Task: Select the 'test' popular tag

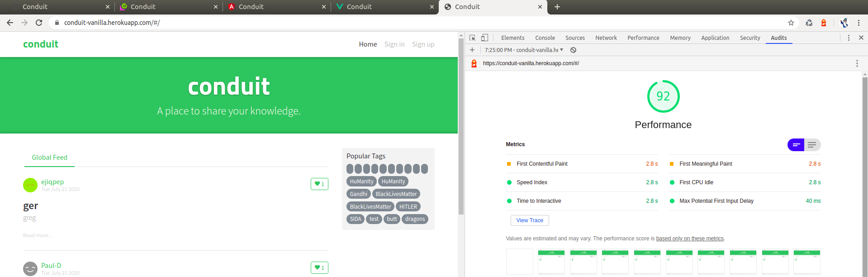Action: tap(374, 219)
